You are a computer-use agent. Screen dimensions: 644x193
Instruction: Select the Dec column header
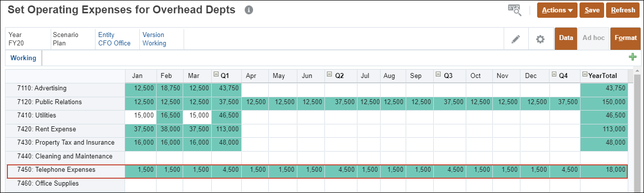(x=535, y=76)
